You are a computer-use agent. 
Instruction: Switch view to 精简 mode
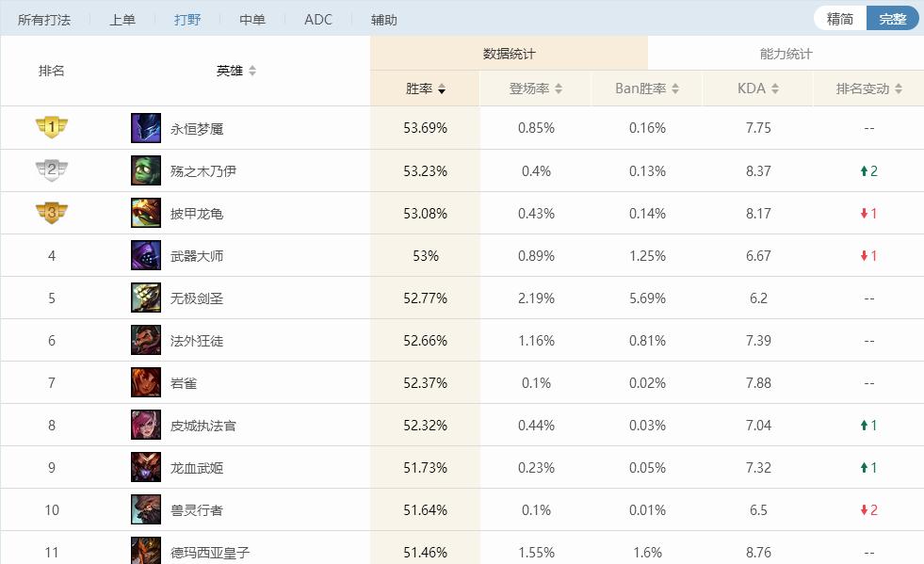click(839, 18)
